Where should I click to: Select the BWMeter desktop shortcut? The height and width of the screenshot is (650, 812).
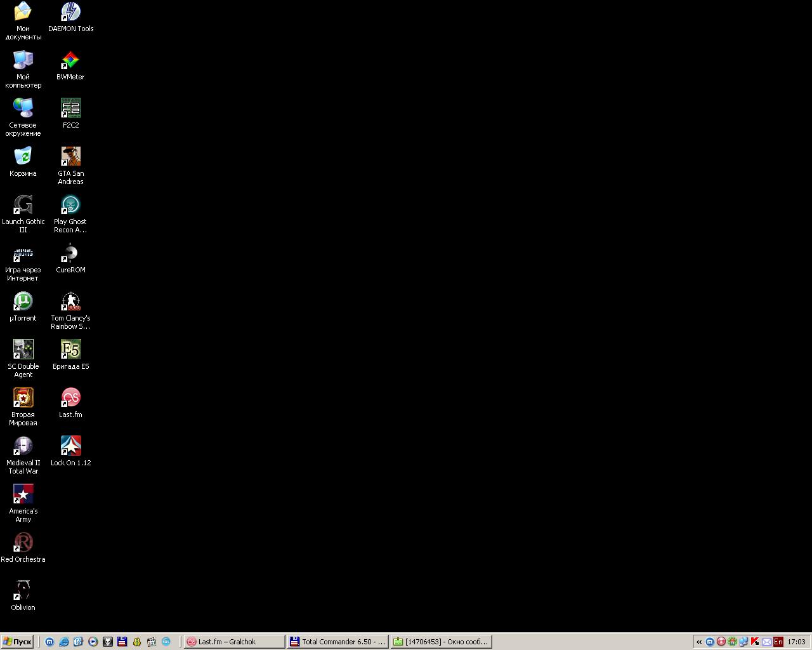pyautogui.click(x=70, y=60)
